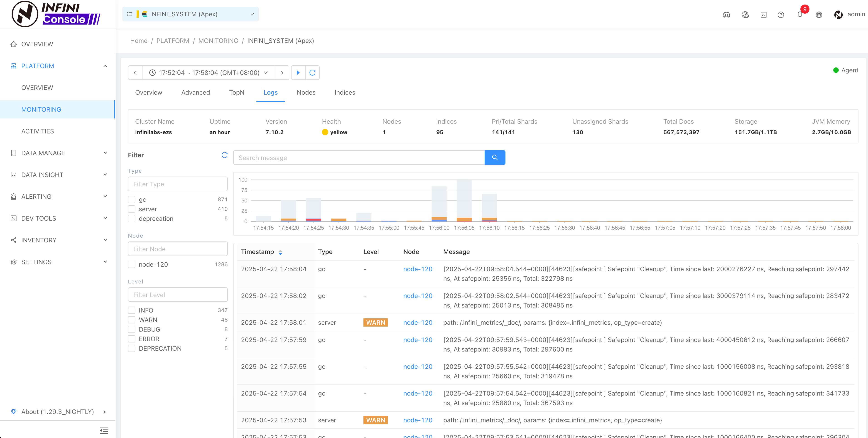The width and height of the screenshot is (868, 438).
Task: Switch to the TopN tab
Action: 236,92
